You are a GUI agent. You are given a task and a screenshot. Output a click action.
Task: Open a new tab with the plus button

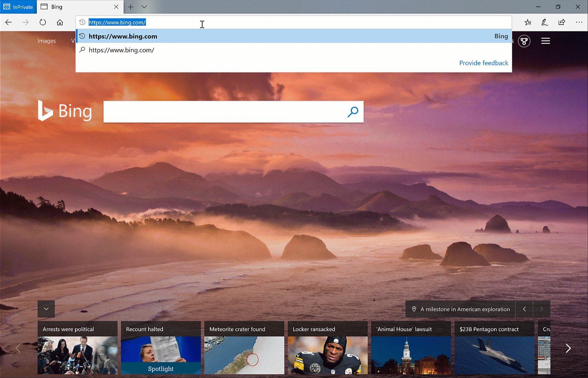click(x=130, y=7)
